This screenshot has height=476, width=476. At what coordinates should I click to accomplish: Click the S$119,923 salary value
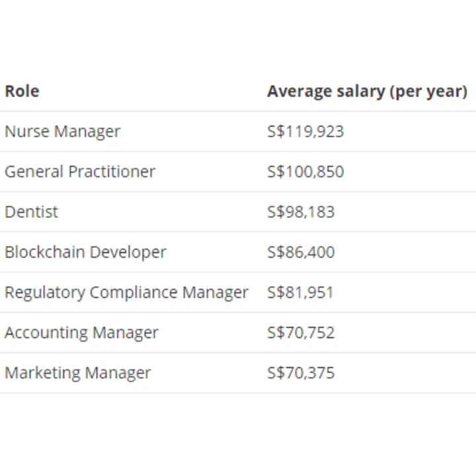pyautogui.click(x=305, y=132)
